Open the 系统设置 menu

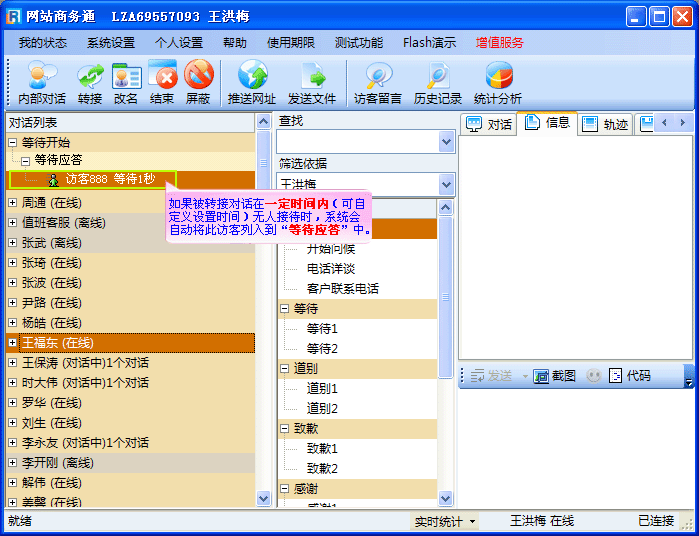coord(110,42)
